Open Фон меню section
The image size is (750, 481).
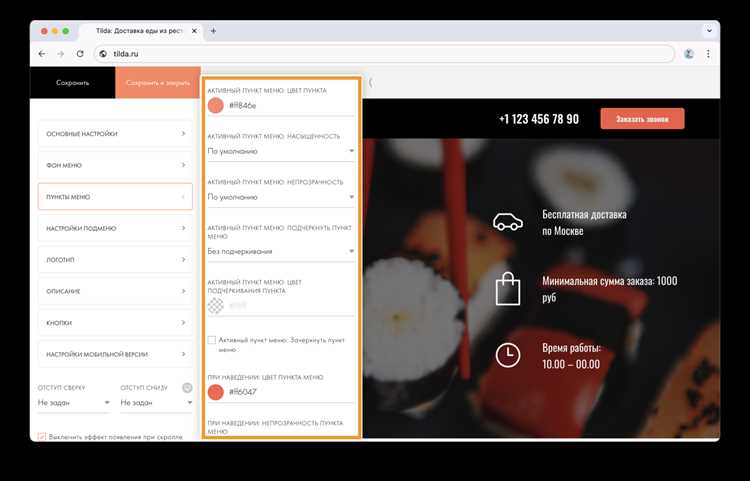click(x=115, y=165)
